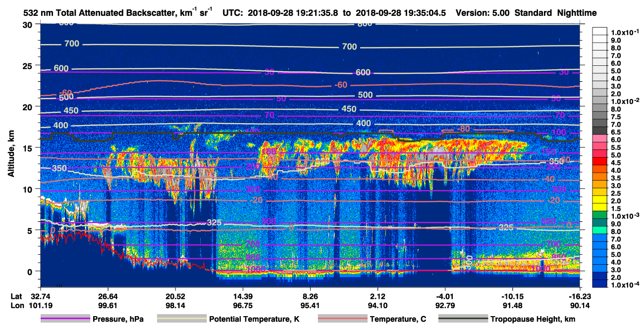This screenshot has height=330, width=644.
Task: Click longitude value 95.41
Action: (310, 306)
